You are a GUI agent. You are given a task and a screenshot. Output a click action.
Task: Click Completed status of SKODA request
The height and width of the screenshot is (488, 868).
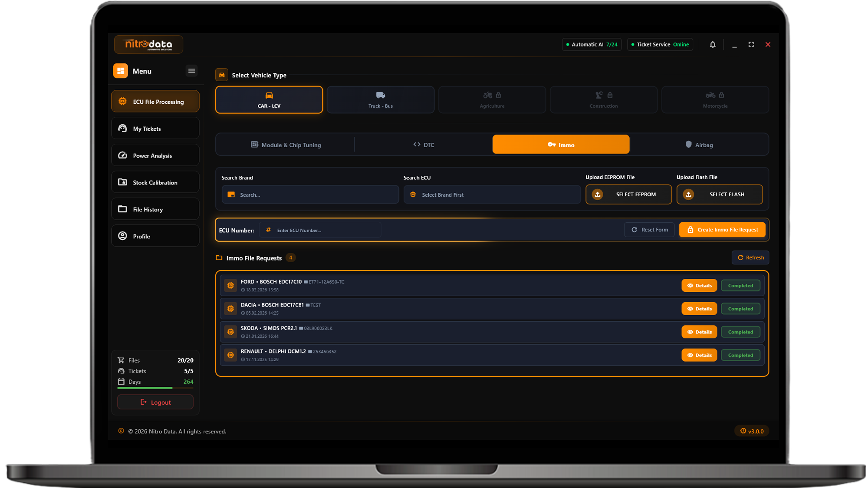740,332
